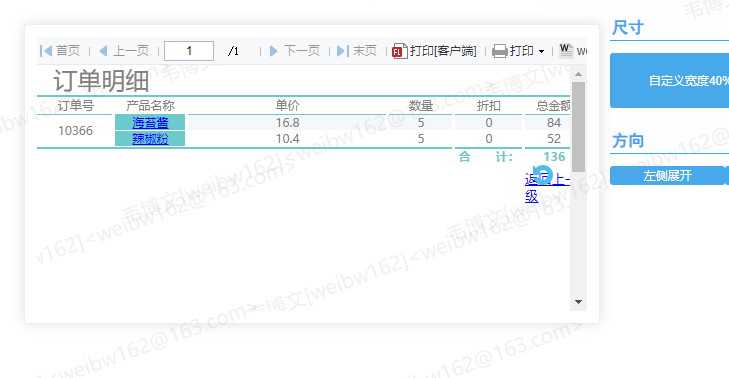The width and height of the screenshot is (729, 378).
Task: Click the 返回上一级 link
Action: pos(547,187)
